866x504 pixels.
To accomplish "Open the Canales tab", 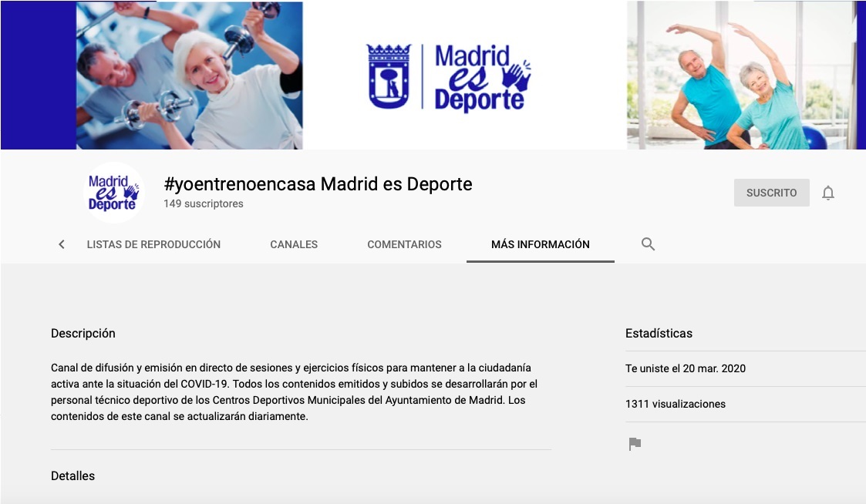I will click(x=294, y=244).
